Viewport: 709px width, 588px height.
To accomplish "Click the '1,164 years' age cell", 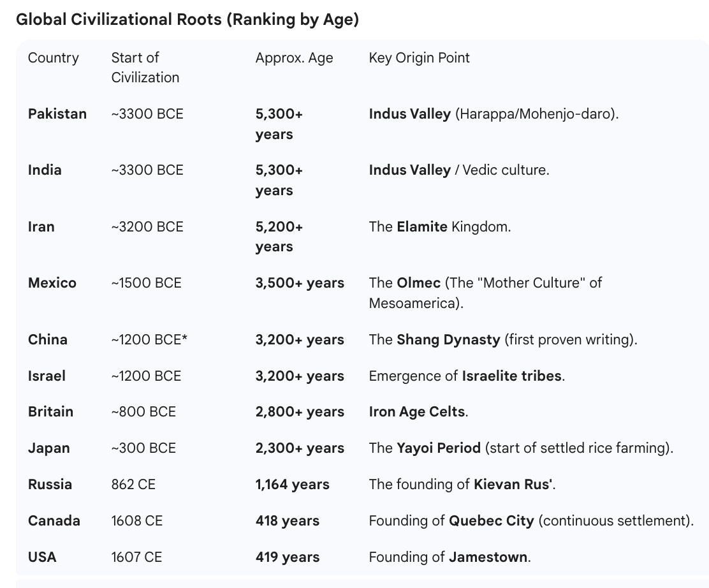I will click(x=293, y=485).
